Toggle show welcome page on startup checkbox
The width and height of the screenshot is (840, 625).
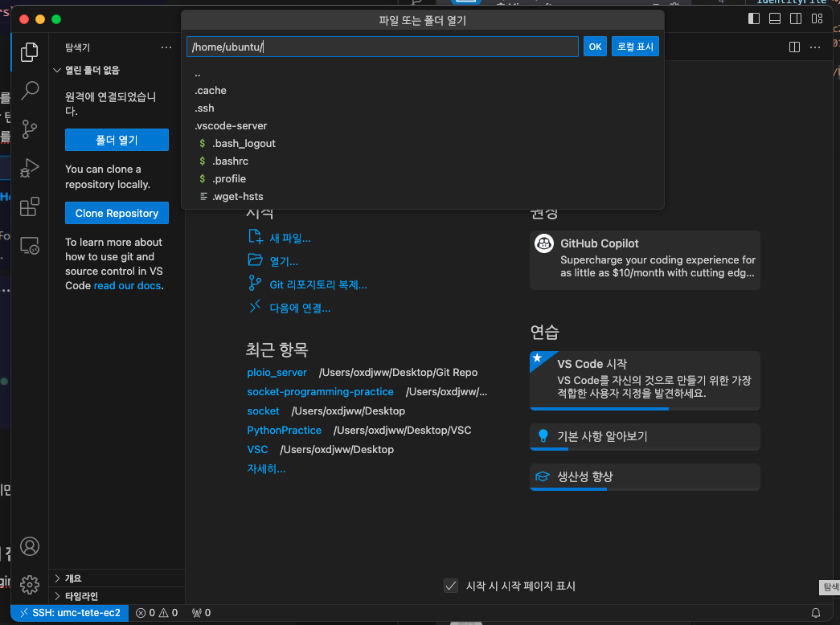point(451,586)
